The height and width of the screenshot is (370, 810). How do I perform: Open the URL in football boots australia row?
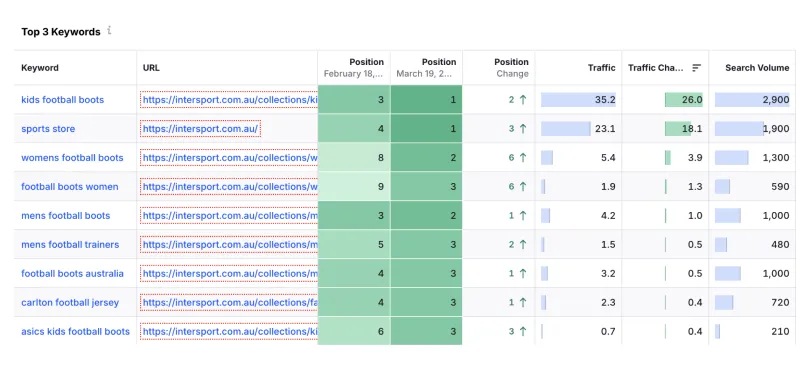pyautogui.click(x=229, y=273)
